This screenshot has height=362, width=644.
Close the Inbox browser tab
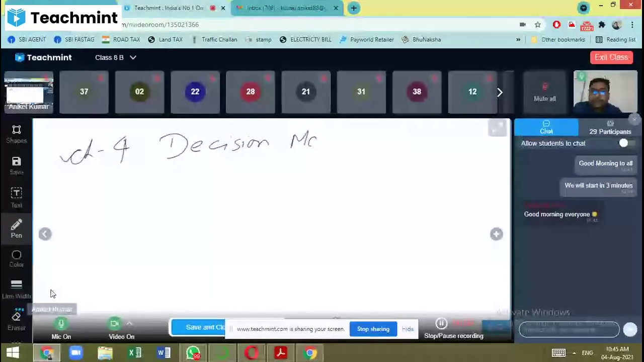(336, 8)
